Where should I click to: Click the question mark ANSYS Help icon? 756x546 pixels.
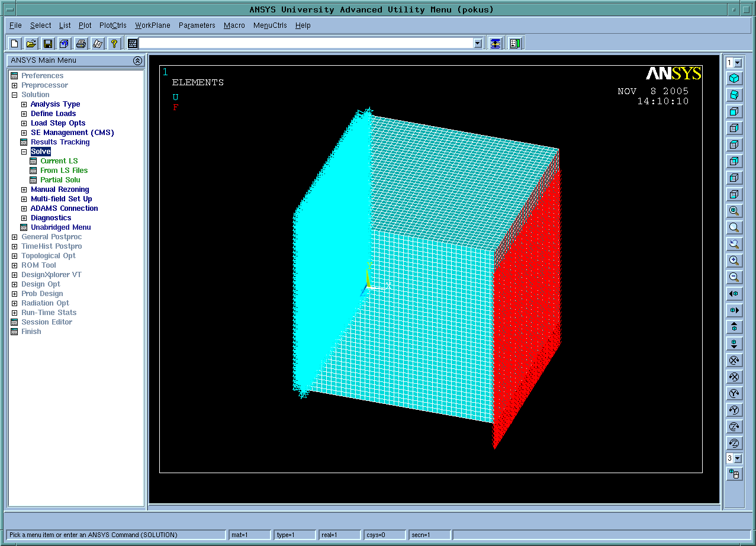[114, 43]
